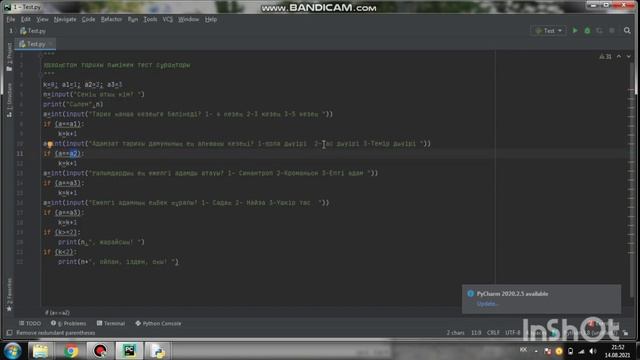Open the Problems tool window
This screenshot has width=640, height=360.
pyautogui.click(x=69, y=323)
